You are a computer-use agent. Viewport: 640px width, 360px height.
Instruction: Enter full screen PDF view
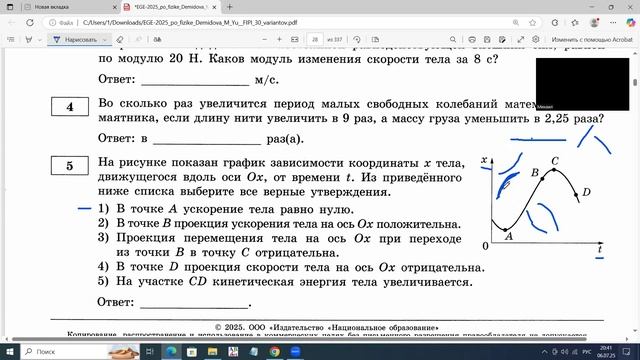coord(520,40)
